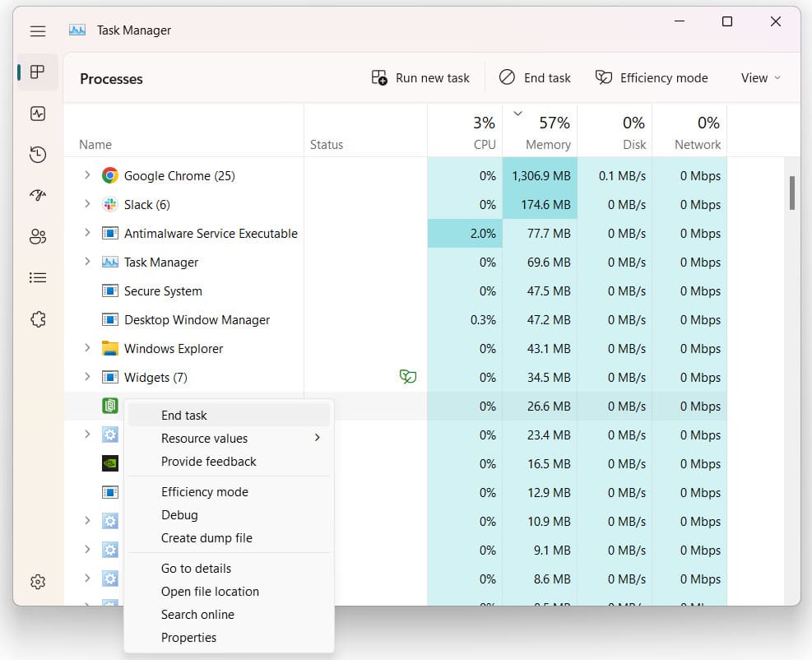Screen dimensions: 812x660
Task: Select the Secure System process name
Action: tap(163, 291)
